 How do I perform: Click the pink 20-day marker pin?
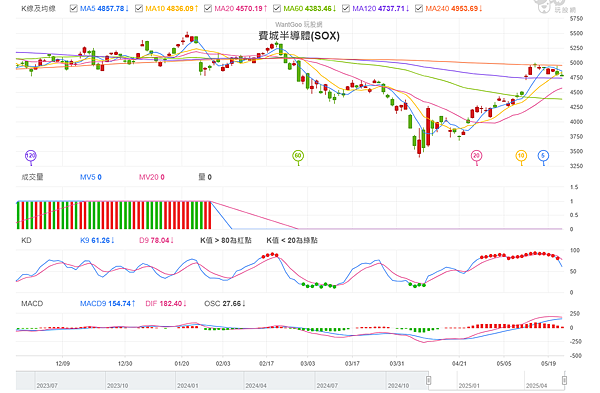476,157
